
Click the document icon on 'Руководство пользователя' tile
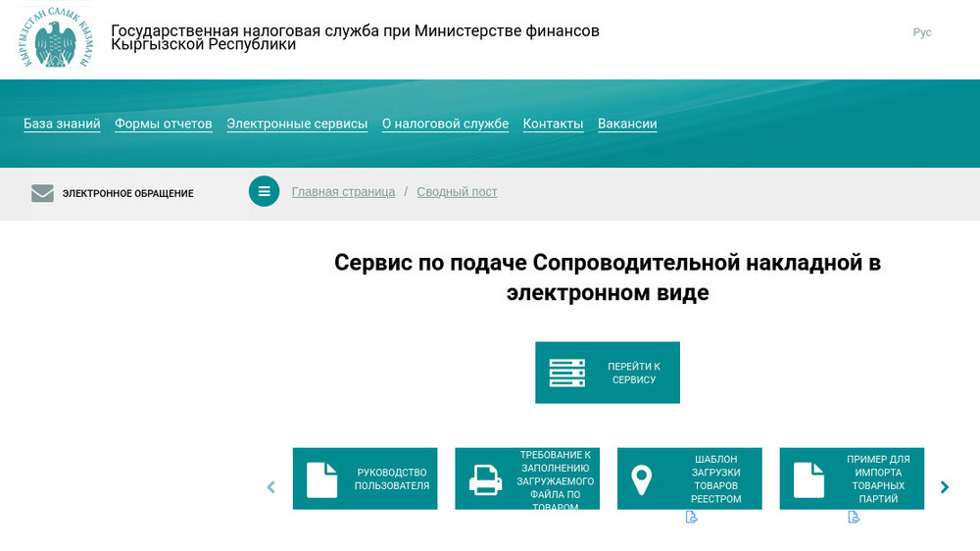tap(321, 479)
